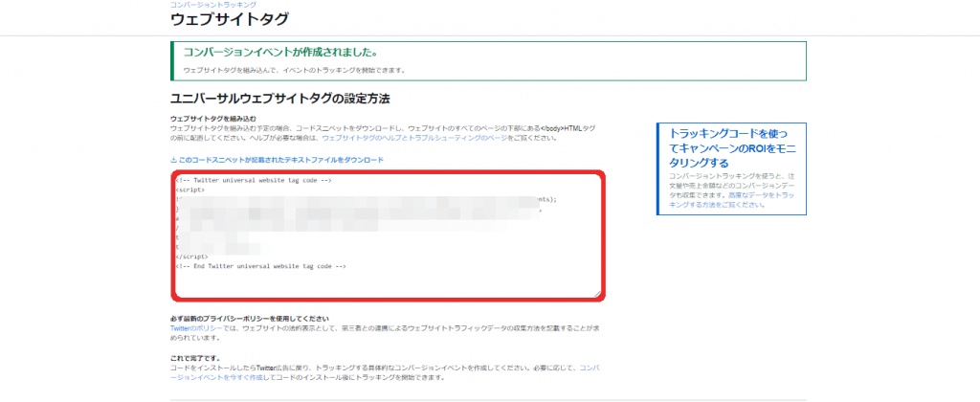Open ウェブサイトタグのヘルプとトラブルシューティング page link
980x402 pixels.
414,138
